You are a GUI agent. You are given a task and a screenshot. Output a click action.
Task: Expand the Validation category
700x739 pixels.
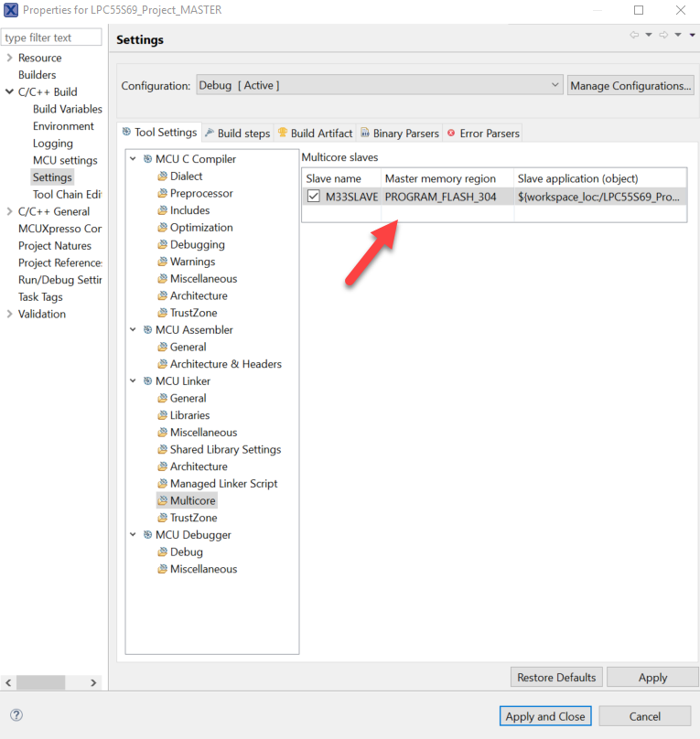click(9, 314)
